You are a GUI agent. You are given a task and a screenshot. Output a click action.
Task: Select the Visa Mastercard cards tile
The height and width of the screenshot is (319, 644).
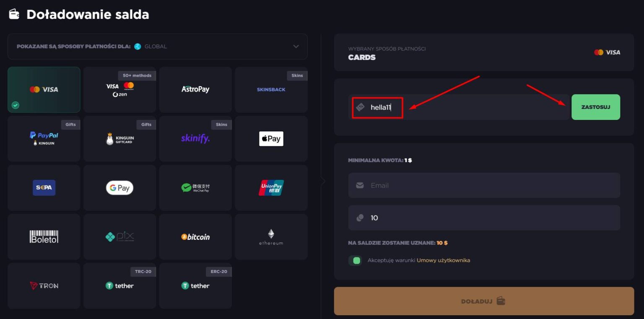[44, 89]
